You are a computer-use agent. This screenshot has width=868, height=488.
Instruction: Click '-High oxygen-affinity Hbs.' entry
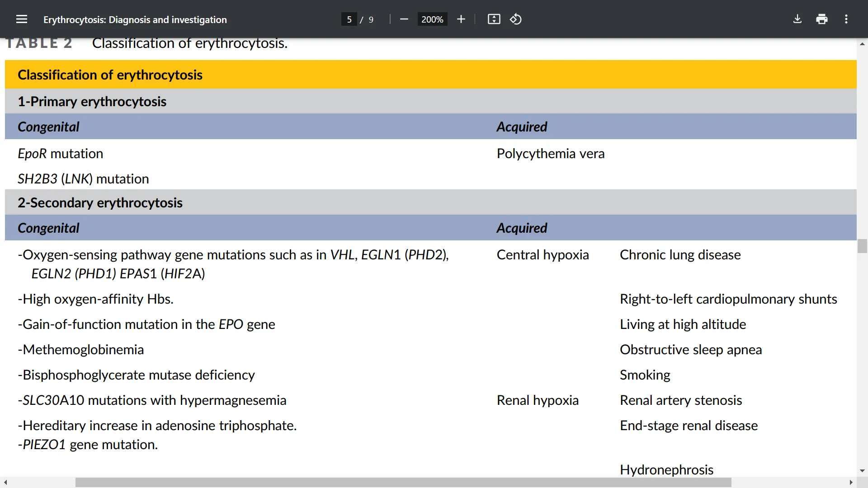point(95,299)
